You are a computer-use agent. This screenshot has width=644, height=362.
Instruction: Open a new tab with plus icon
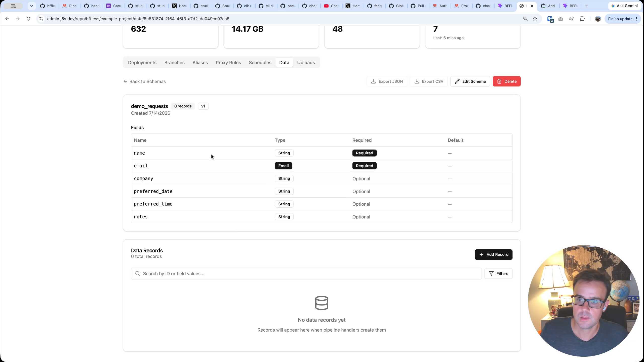click(586, 6)
